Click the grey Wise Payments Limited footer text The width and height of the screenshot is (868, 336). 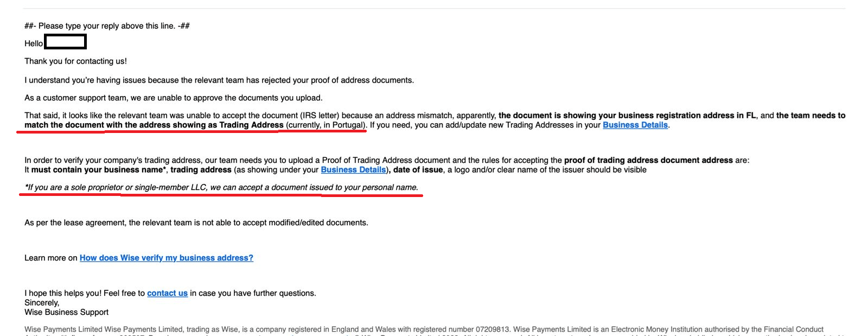point(423,329)
